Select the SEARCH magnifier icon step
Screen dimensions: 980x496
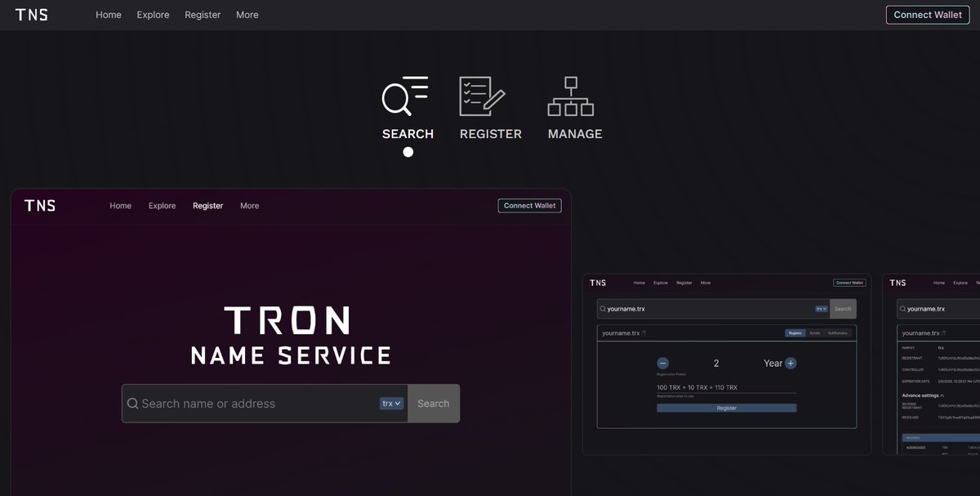(405, 96)
